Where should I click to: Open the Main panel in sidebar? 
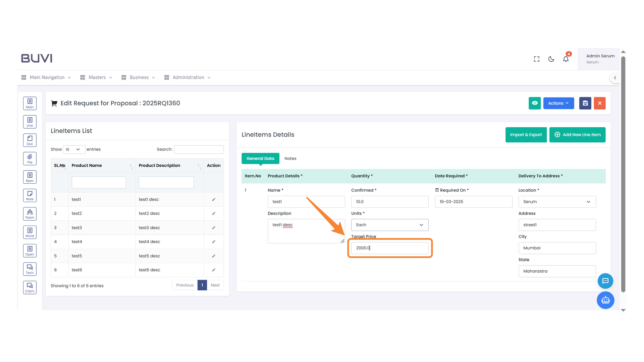30,103
